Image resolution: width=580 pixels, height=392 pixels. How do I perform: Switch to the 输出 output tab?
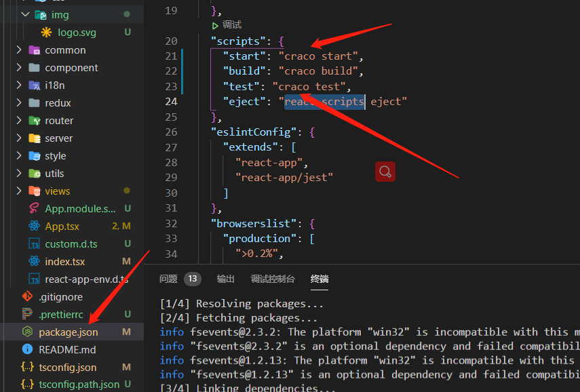point(225,279)
